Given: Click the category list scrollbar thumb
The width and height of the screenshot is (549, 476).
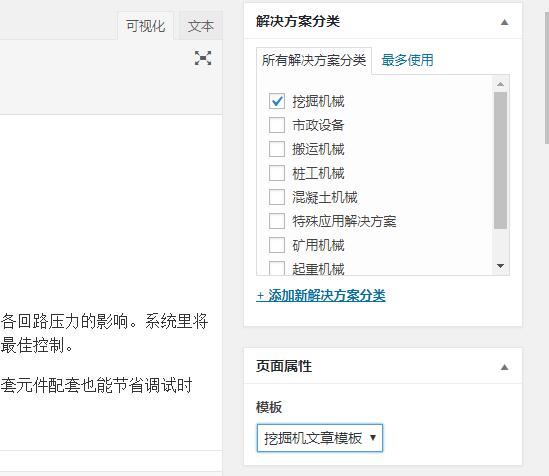Looking at the screenshot, I should click(x=500, y=160).
